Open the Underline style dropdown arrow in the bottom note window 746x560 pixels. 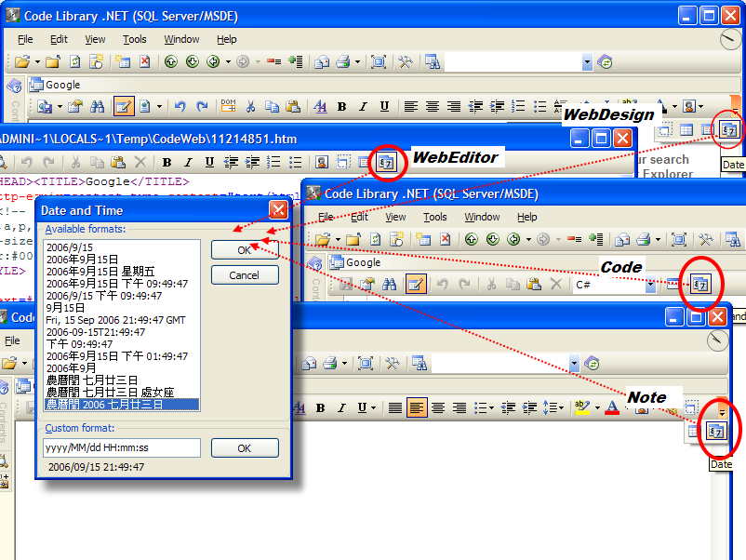pos(373,407)
